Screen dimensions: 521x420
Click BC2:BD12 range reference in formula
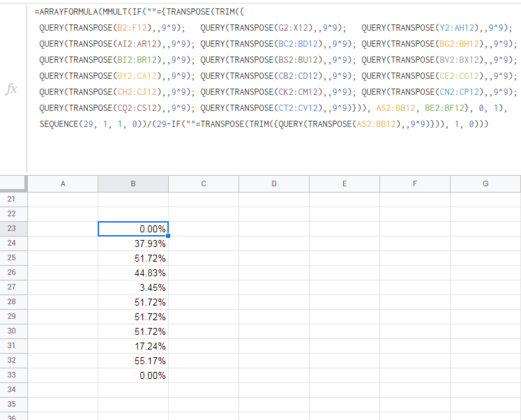(298, 44)
